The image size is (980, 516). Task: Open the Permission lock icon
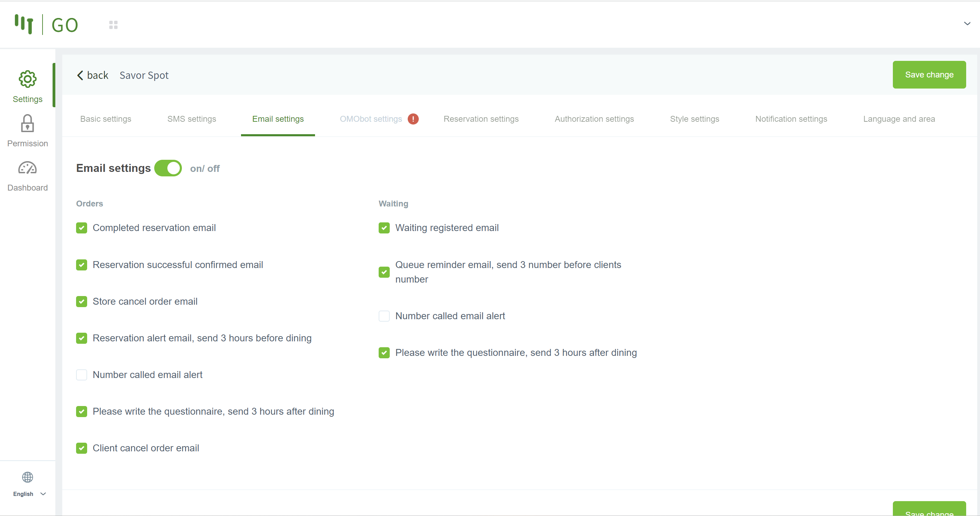tap(27, 124)
